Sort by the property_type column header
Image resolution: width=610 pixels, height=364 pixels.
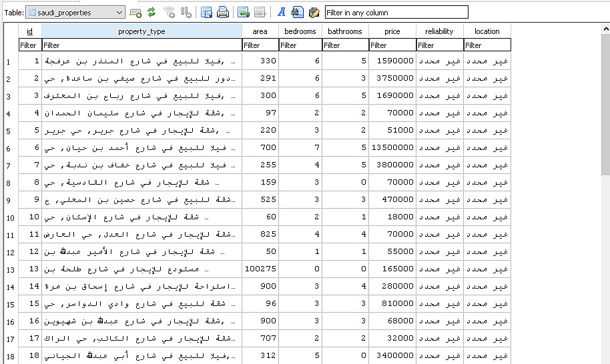point(141,31)
